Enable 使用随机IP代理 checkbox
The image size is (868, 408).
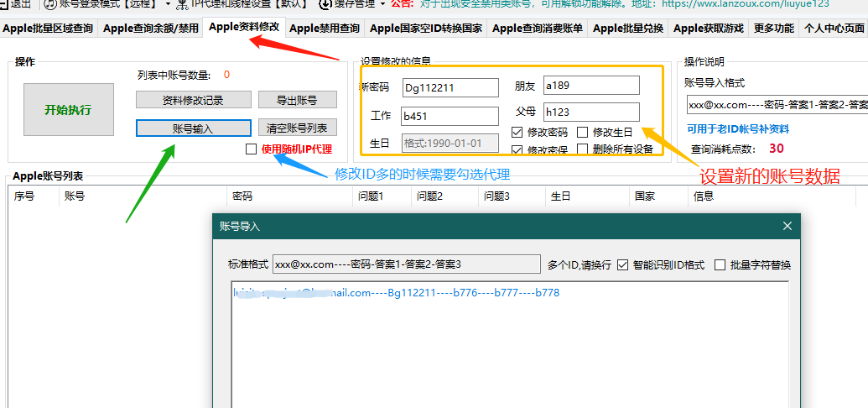click(x=252, y=149)
